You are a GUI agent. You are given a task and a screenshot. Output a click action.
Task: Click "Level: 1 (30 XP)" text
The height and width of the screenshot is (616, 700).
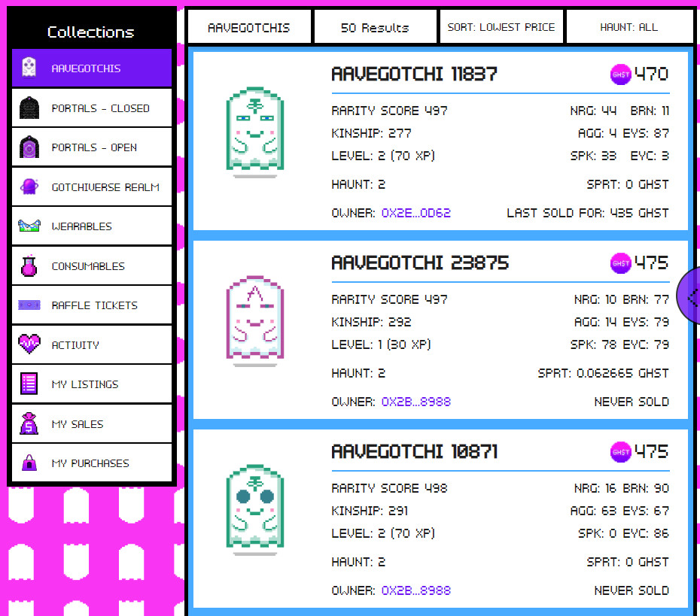click(x=381, y=344)
